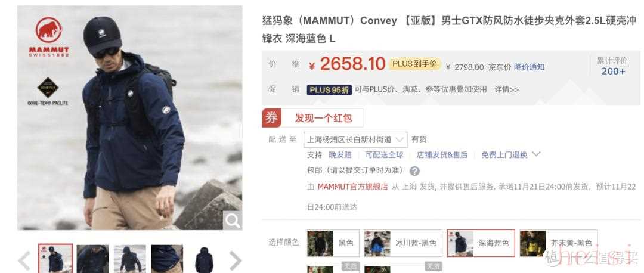Open 累计评价 200+ reviews
This screenshot has height=273, width=644.
(613, 66)
